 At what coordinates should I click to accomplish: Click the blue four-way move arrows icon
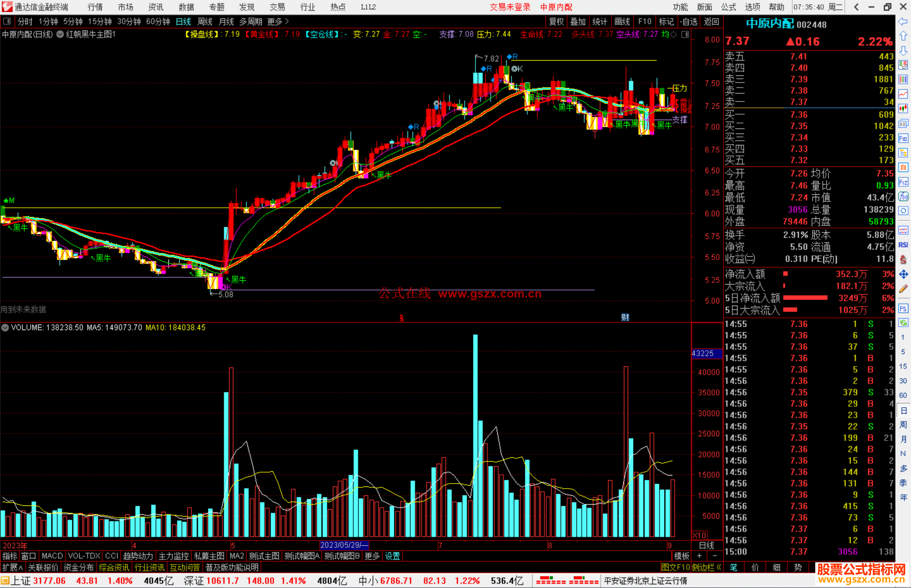tap(903, 274)
